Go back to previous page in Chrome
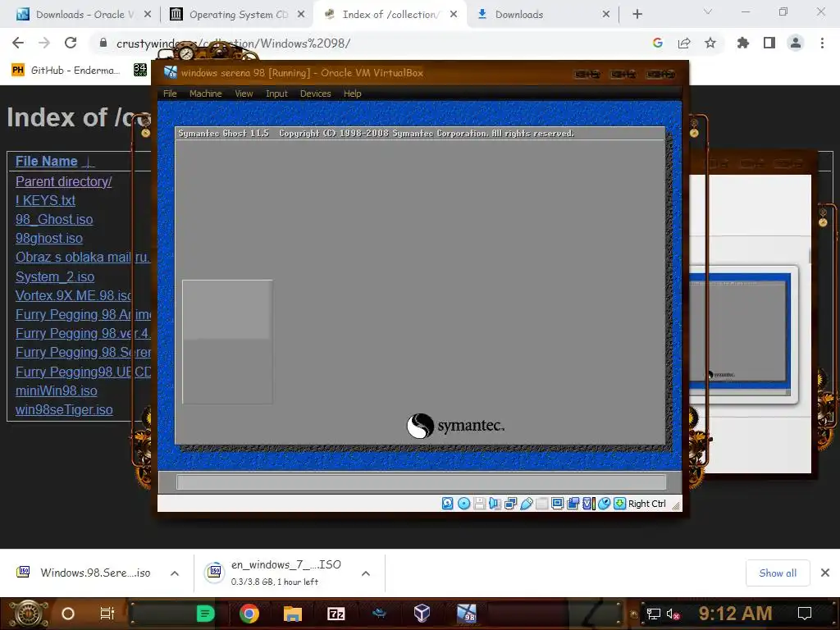840x630 pixels. (18, 43)
